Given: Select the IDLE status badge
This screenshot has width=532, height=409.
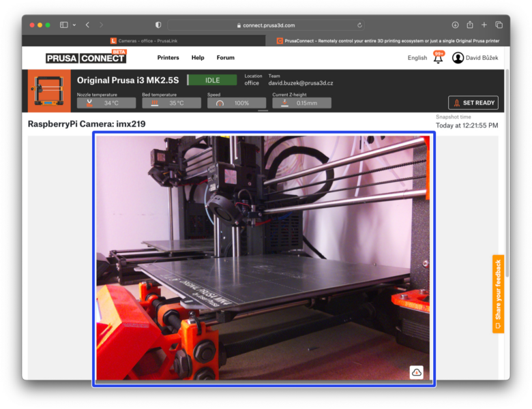Looking at the screenshot, I should (x=212, y=80).
